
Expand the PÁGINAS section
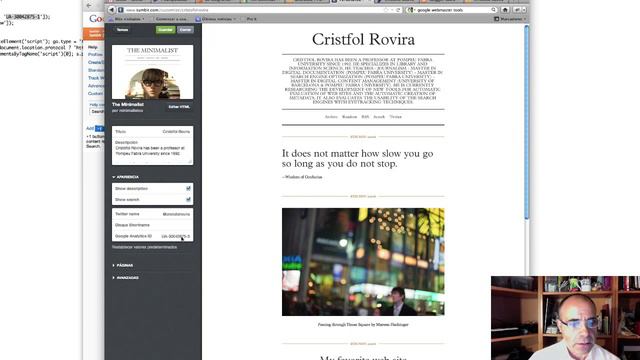(123, 265)
